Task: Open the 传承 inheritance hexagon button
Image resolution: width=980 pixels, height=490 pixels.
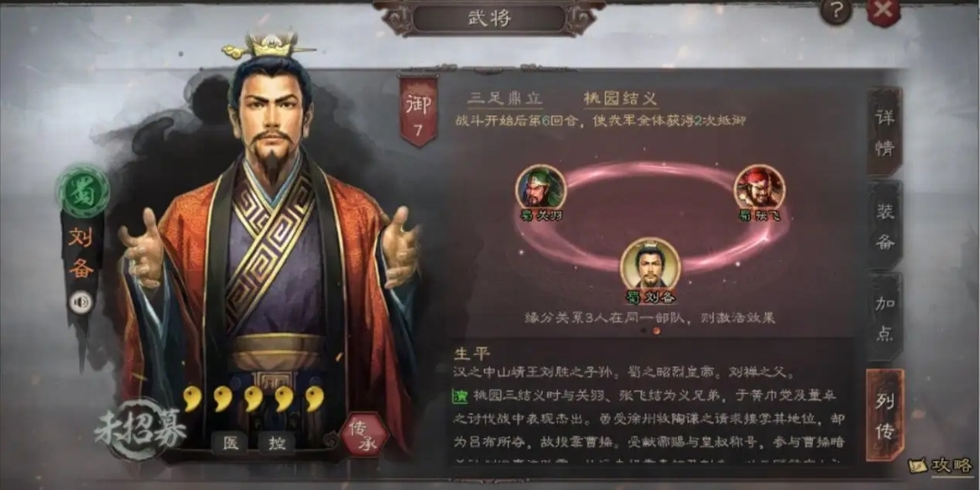Action: coord(365,435)
